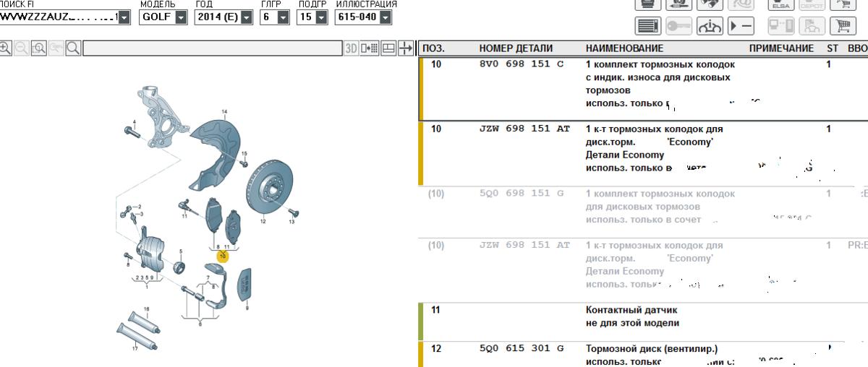
Task: Zoom in on the illustration
Action: pyautogui.click(x=5, y=48)
